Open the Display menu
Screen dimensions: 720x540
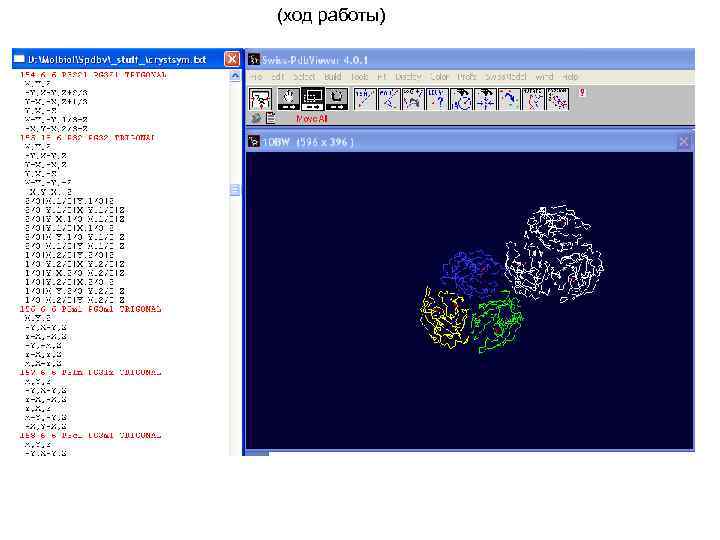point(408,77)
